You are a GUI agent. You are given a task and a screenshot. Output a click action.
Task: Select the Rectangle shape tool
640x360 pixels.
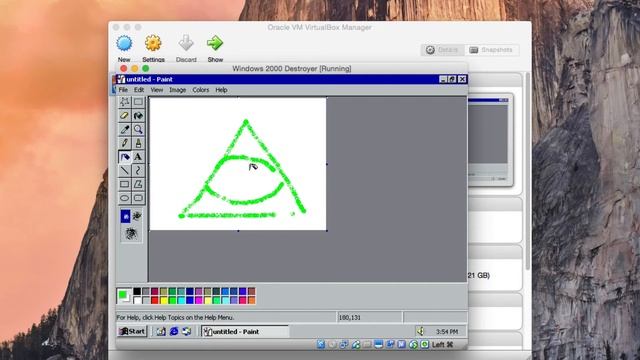click(124, 184)
